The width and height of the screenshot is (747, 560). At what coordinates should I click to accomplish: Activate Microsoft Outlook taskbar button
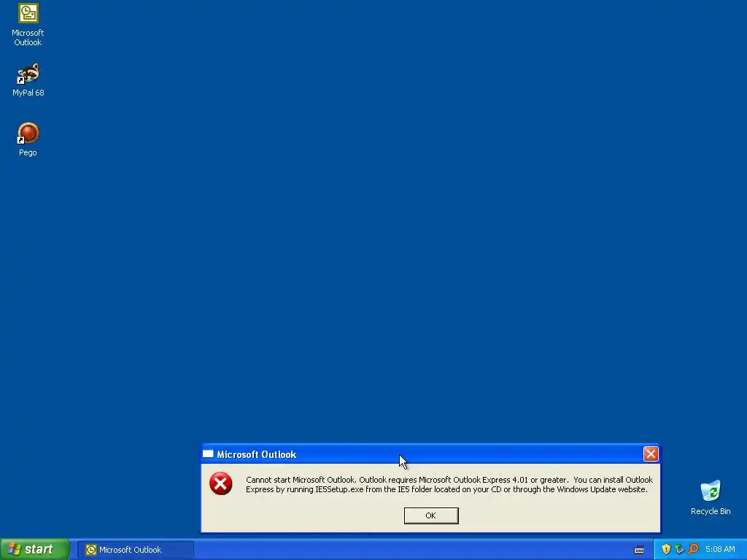click(x=135, y=550)
